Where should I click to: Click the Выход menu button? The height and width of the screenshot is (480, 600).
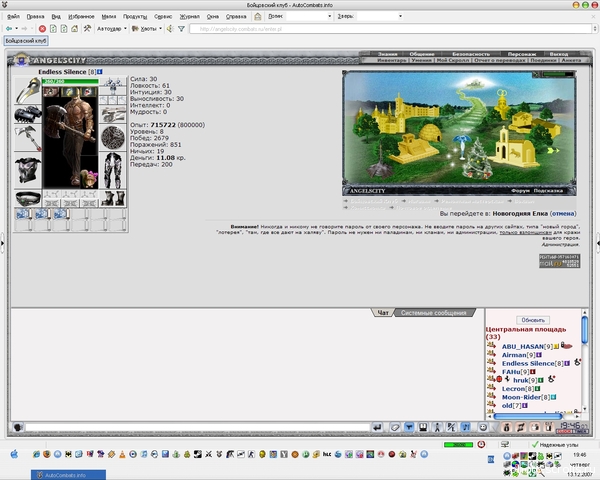click(559, 54)
